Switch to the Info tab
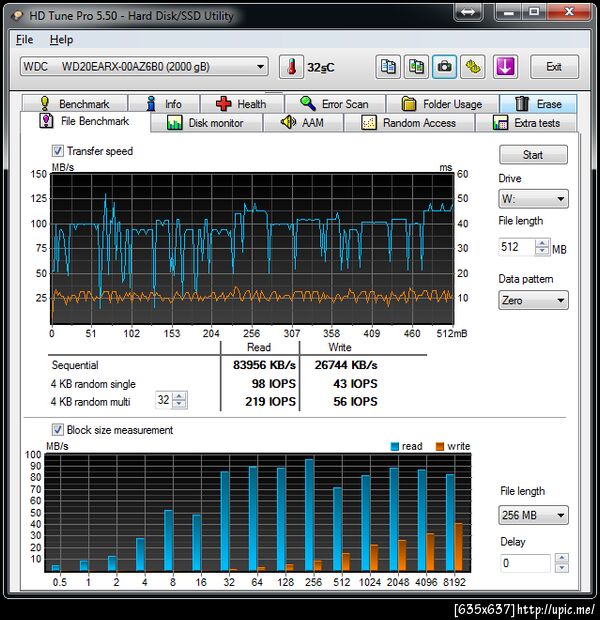 (164, 104)
